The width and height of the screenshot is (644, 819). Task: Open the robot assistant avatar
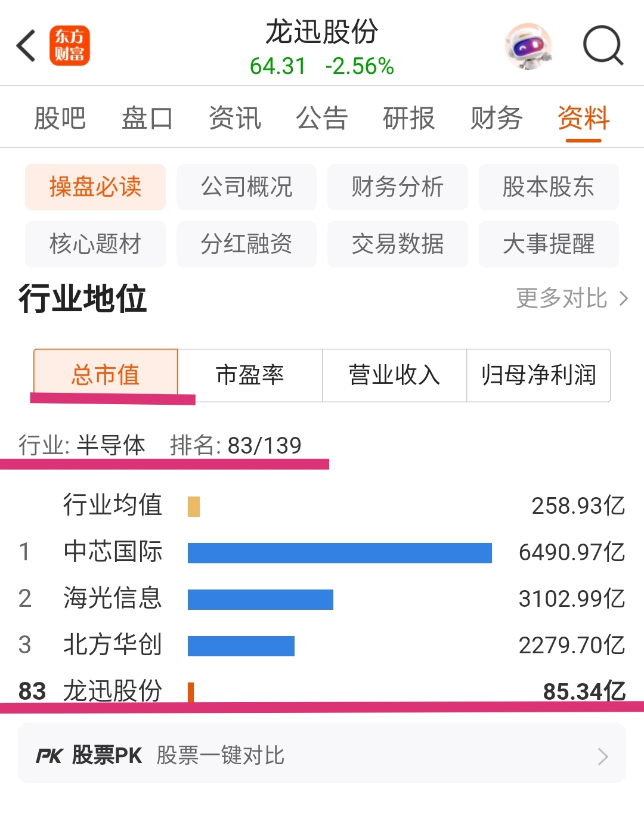(x=528, y=46)
